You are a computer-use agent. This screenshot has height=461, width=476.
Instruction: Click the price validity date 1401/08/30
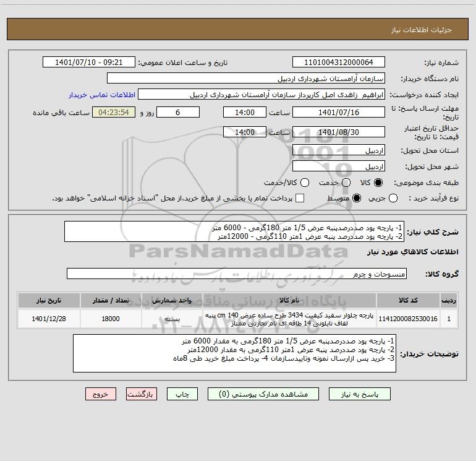(x=339, y=132)
